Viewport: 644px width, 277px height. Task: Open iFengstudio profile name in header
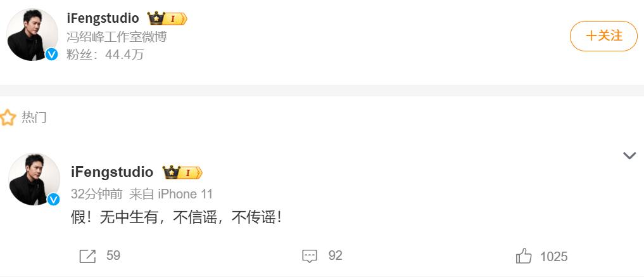(103, 18)
